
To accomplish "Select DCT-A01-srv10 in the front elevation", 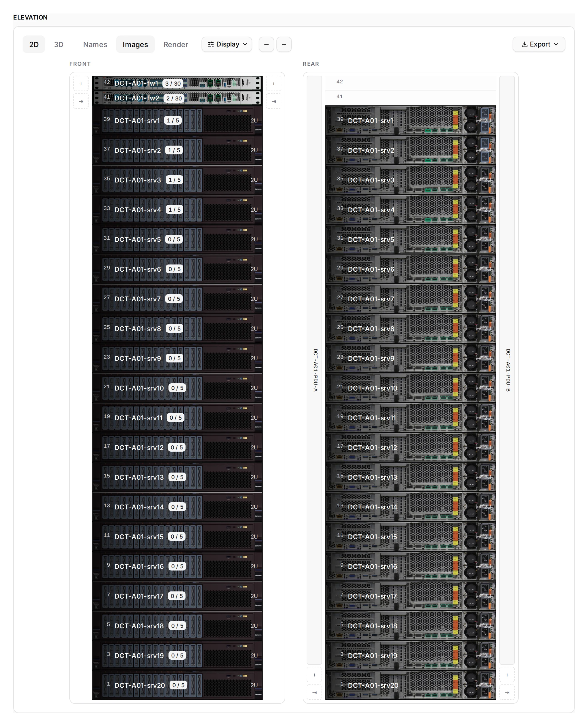I will 177,388.
